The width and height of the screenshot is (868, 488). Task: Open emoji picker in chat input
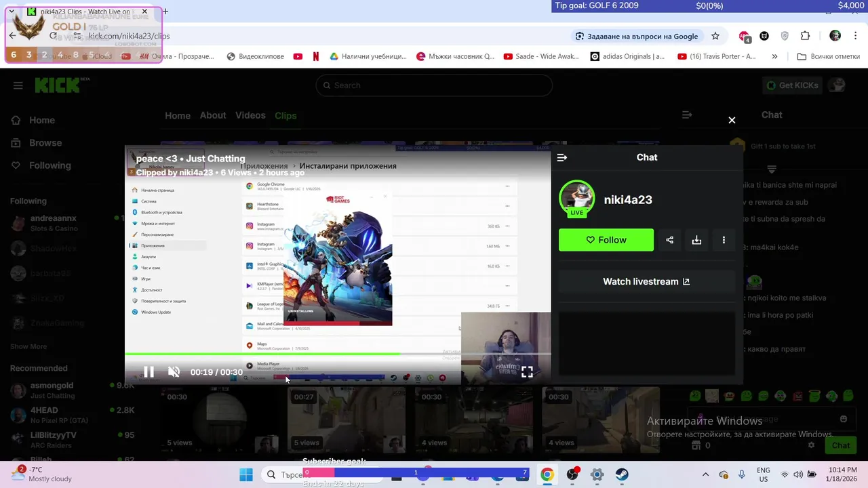pyautogui.click(x=844, y=420)
